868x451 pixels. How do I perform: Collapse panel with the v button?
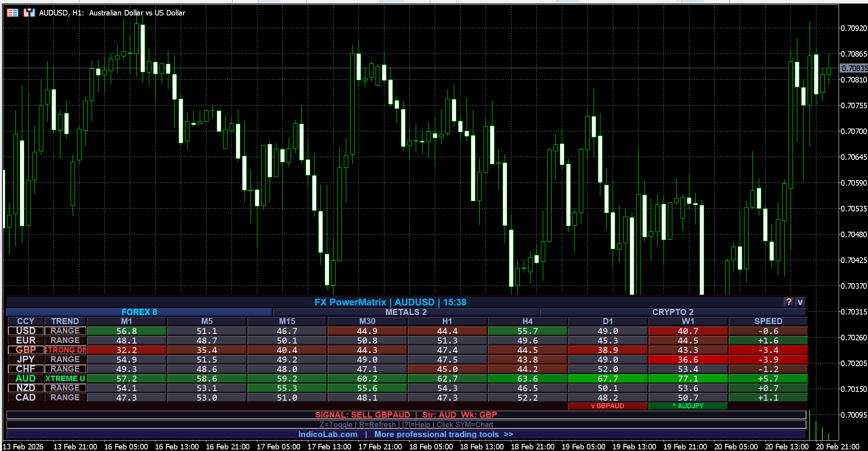pyautogui.click(x=800, y=302)
